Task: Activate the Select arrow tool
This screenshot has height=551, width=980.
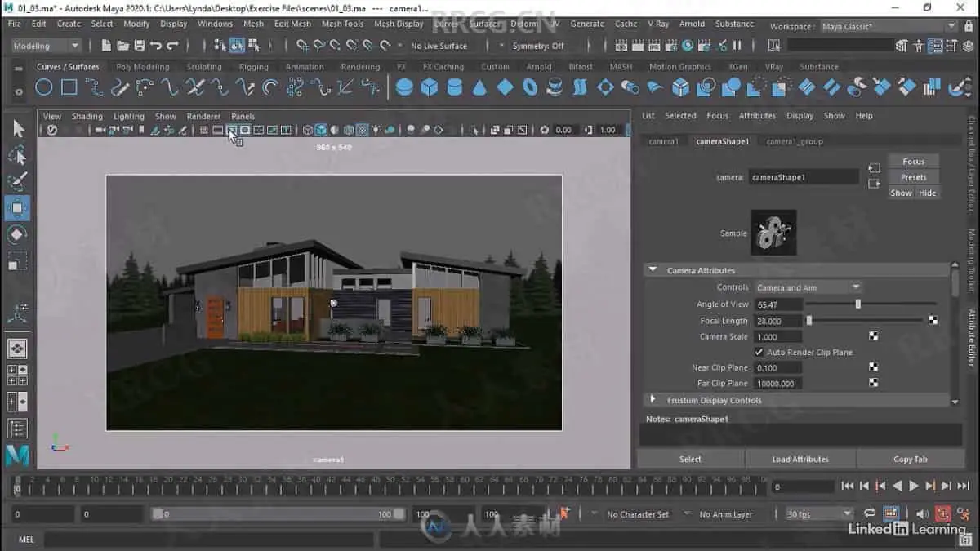Action: click(x=18, y=129)
